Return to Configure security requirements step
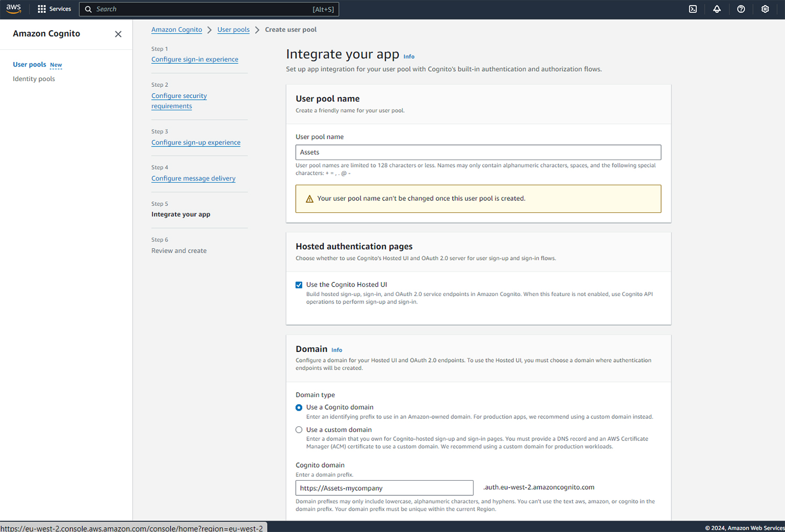 (179, 101)
